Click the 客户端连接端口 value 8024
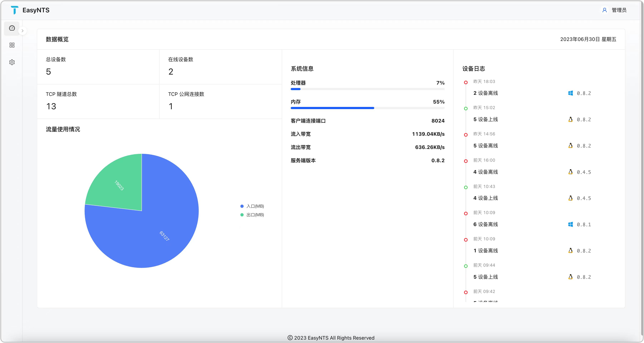Image resolution: width=644 pixels, height=343 pixels. tap(438, 121)
